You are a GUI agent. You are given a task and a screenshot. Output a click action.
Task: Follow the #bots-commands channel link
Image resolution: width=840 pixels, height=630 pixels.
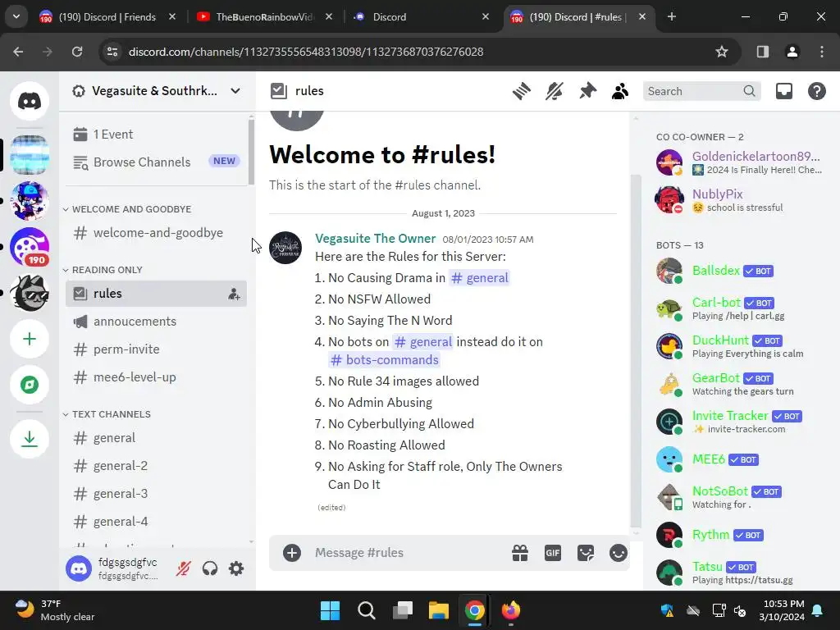point(384,360)
